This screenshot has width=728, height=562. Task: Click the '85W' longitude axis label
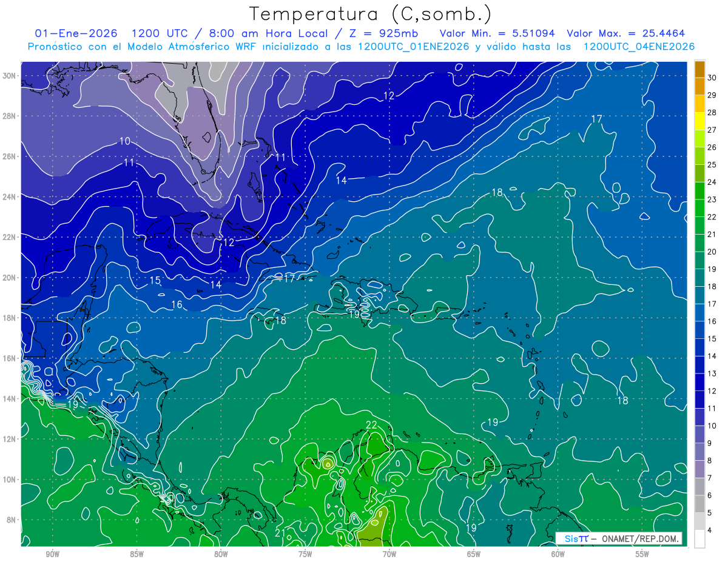pyautogui.click(x=136, y=555)
